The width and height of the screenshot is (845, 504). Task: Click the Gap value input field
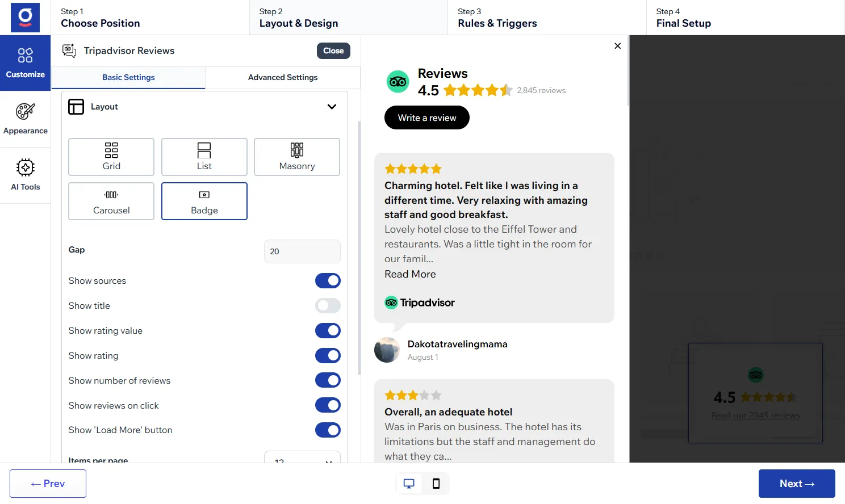tap(302, 251)
